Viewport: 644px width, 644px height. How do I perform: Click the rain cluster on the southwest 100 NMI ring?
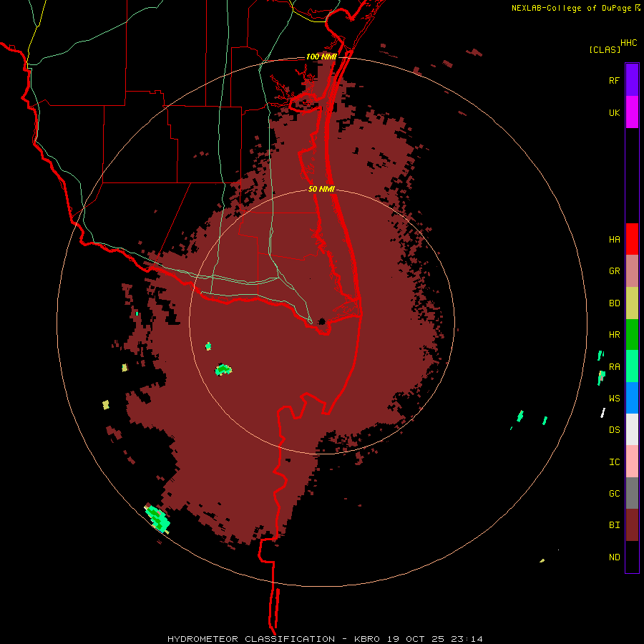[x=157, y=519]
